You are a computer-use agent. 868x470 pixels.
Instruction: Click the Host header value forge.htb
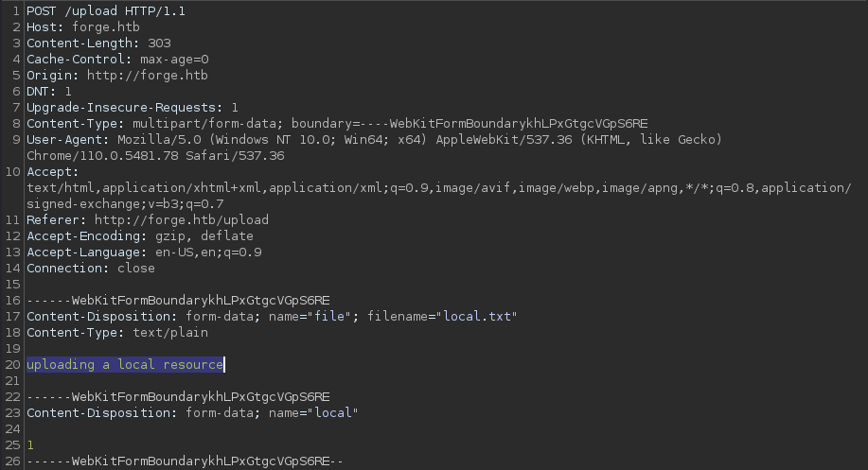pyautogui.click(x=106, y=27)
